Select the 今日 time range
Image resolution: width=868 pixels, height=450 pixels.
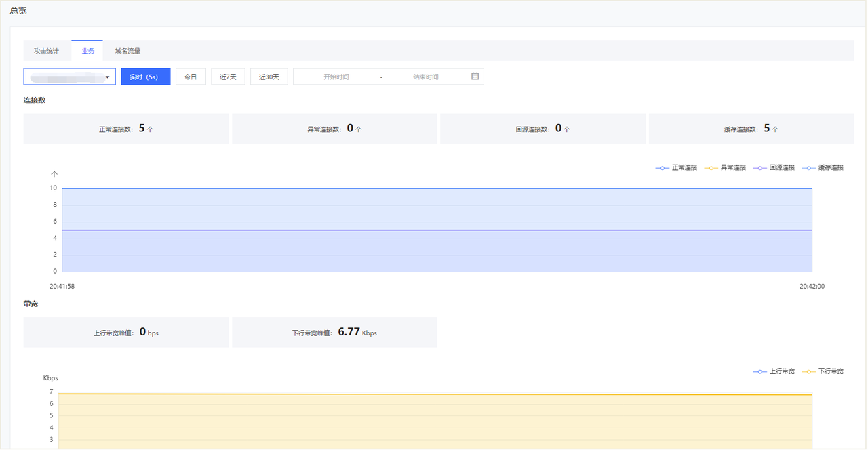click(x=191, y=77)
